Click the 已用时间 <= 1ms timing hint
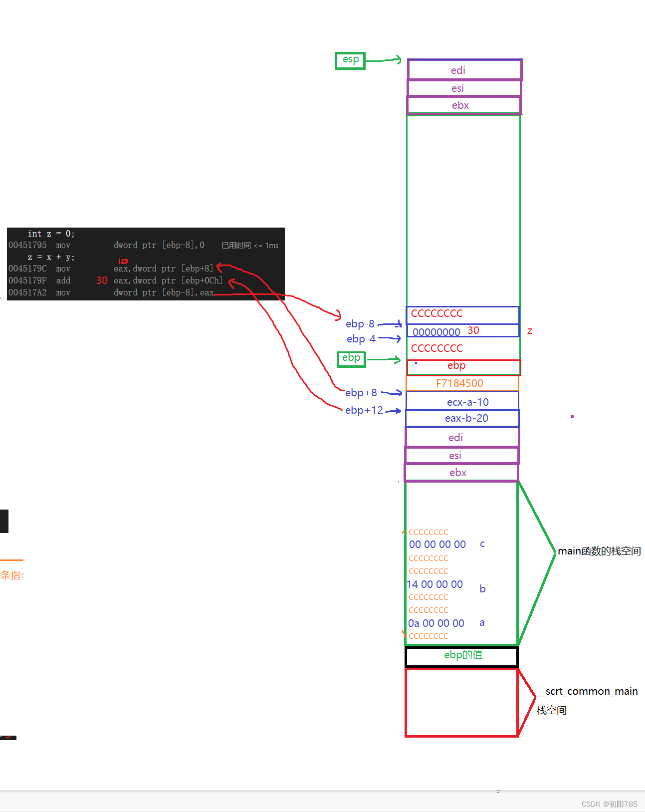 click(250, 245)
